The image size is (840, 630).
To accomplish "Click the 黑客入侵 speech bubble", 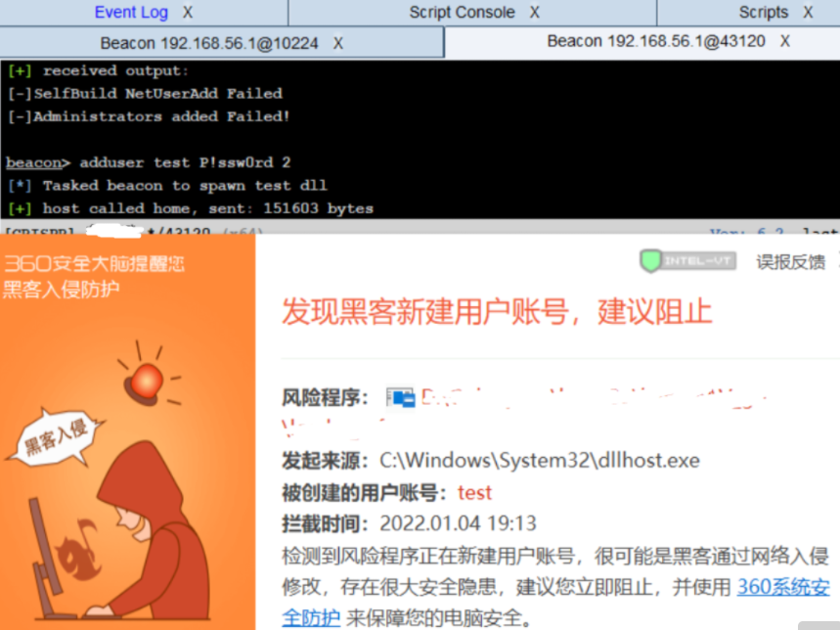I will [x=55, y=438].
